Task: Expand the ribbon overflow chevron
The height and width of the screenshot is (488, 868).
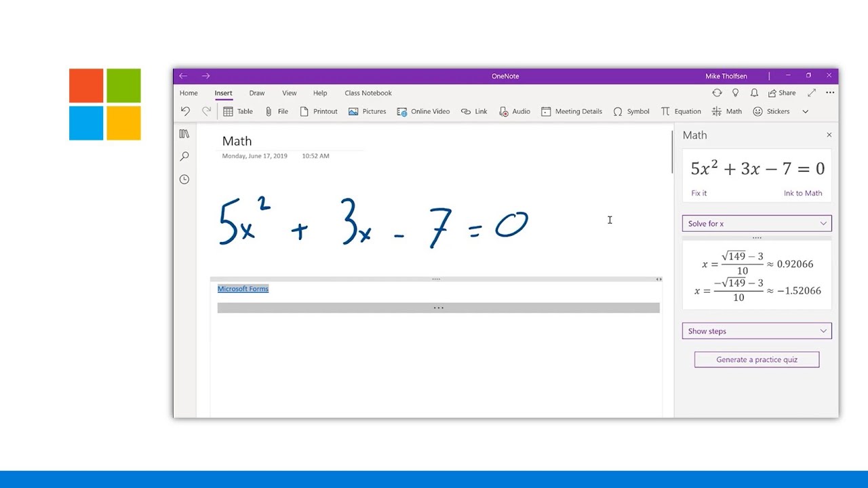Action: (806, 112)
